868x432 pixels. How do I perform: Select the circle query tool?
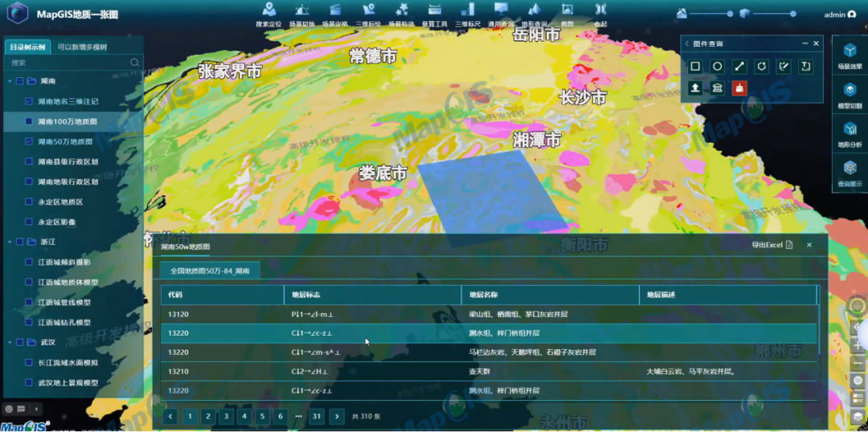pos(718,67)
